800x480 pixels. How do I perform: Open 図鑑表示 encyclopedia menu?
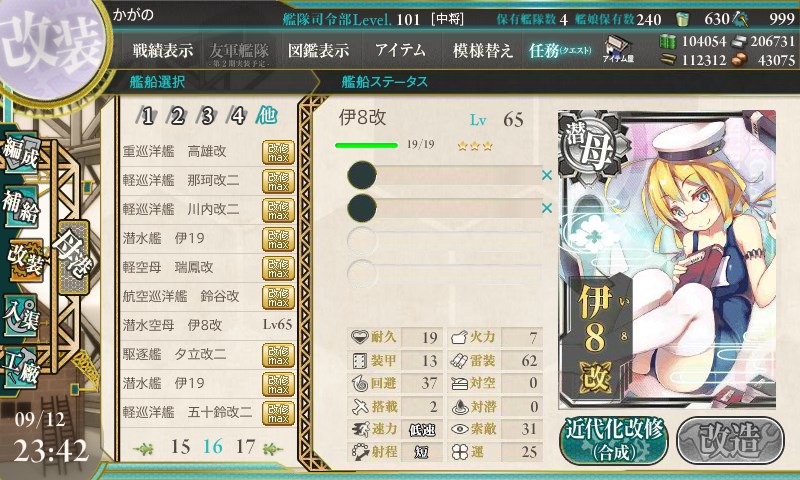coord(318,50)
